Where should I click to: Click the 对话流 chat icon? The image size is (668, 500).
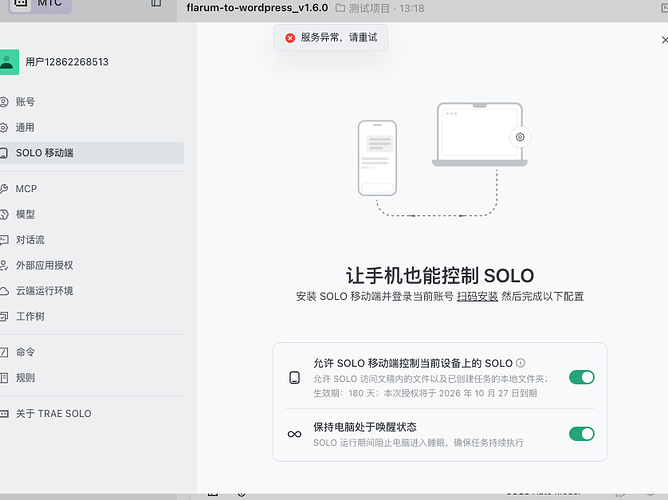3,240
